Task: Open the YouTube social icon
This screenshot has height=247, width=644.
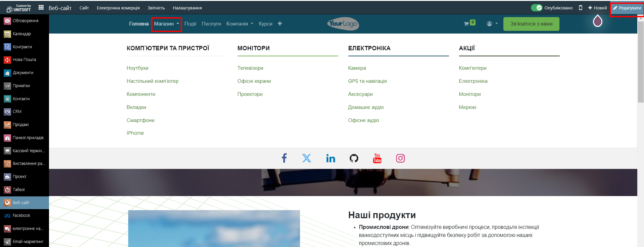Action: pos(377,158)
